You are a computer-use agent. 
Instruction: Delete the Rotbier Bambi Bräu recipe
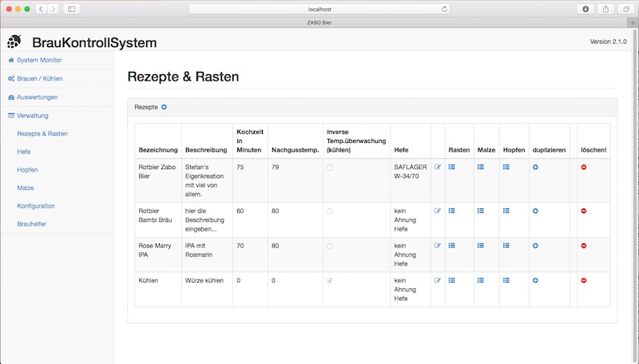click(x=584, y=211)
